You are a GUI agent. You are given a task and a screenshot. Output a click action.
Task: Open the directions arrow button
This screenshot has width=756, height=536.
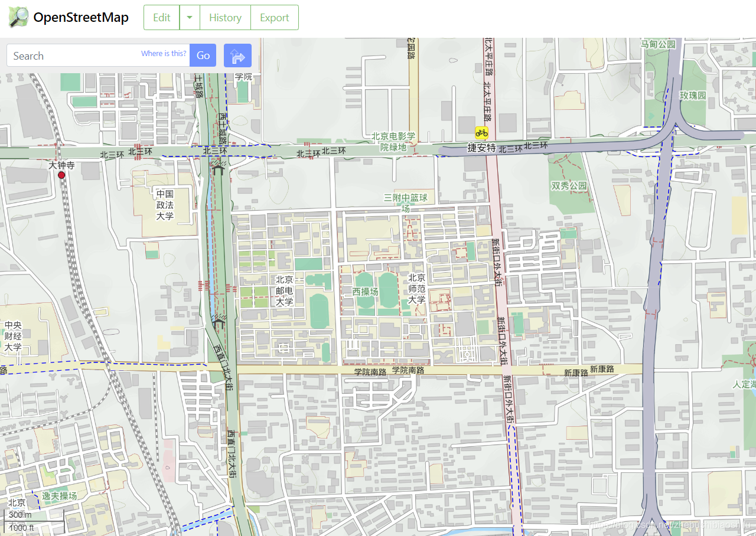(x=237, y=55)
